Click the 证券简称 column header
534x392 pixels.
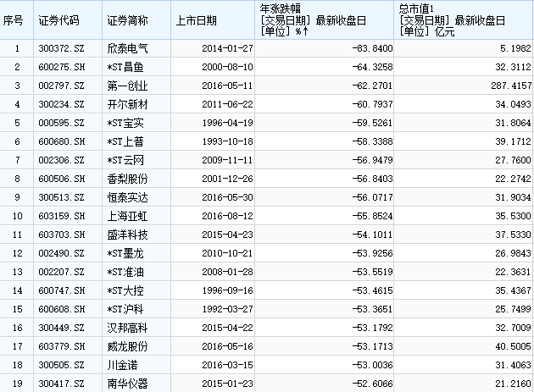(136, 20)
